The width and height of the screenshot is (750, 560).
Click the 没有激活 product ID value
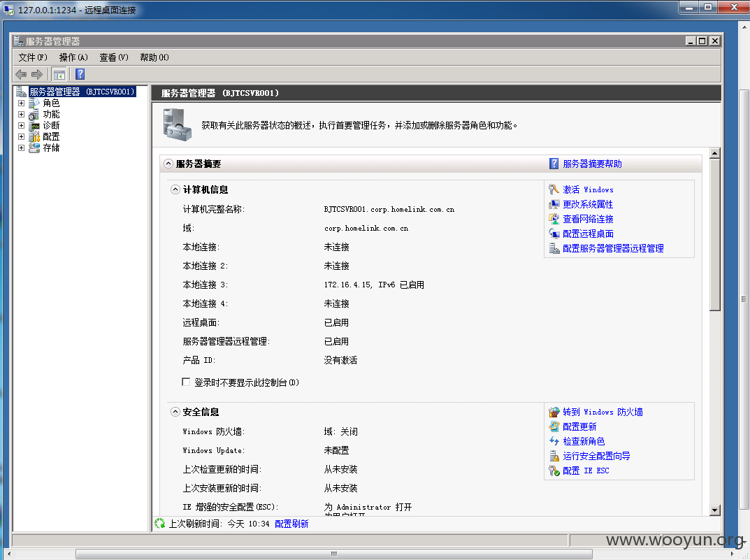point(340,360)
